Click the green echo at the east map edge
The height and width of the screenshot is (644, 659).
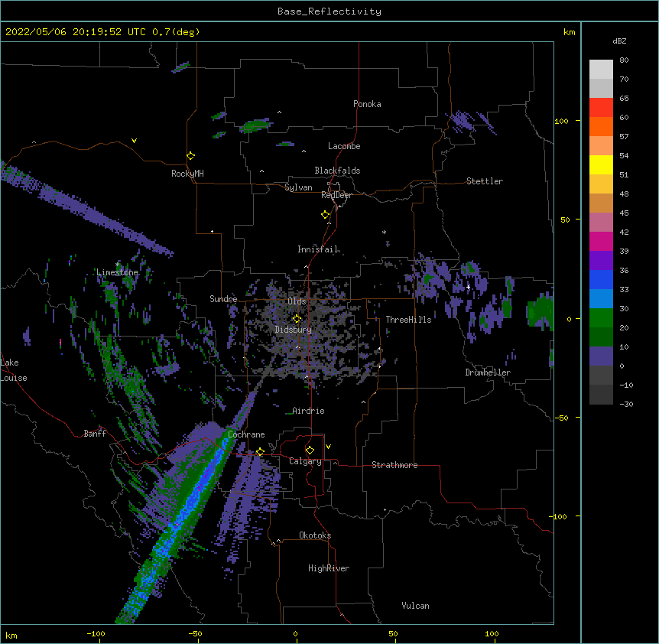click(x=541, y=311)
